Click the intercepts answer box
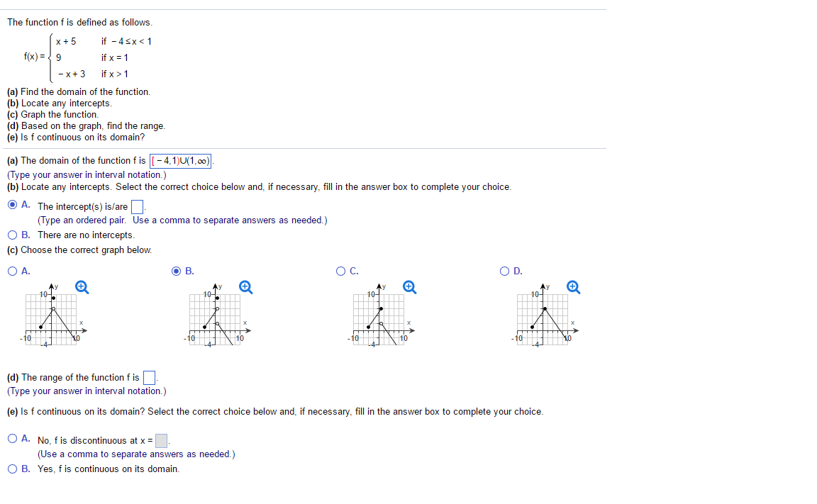 (x=137, y=207)
